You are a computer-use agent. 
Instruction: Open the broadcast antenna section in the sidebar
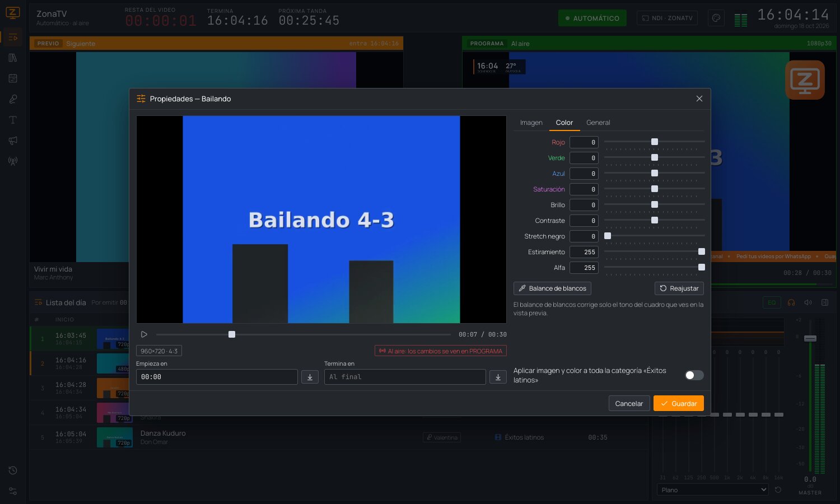(x=13, y=161)
